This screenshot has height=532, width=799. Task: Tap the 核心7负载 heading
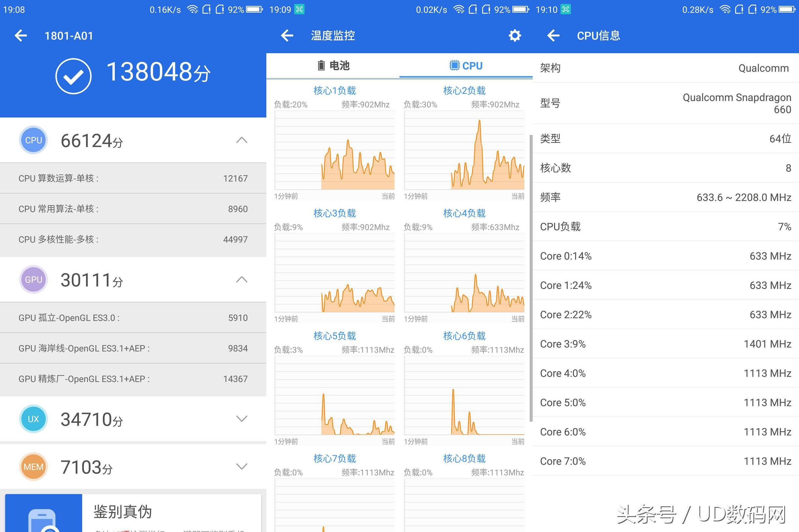(x=334, y=458)
